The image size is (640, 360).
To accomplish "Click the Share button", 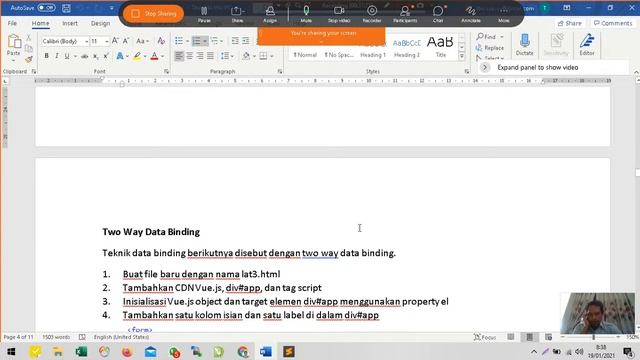I will (569, 23).
